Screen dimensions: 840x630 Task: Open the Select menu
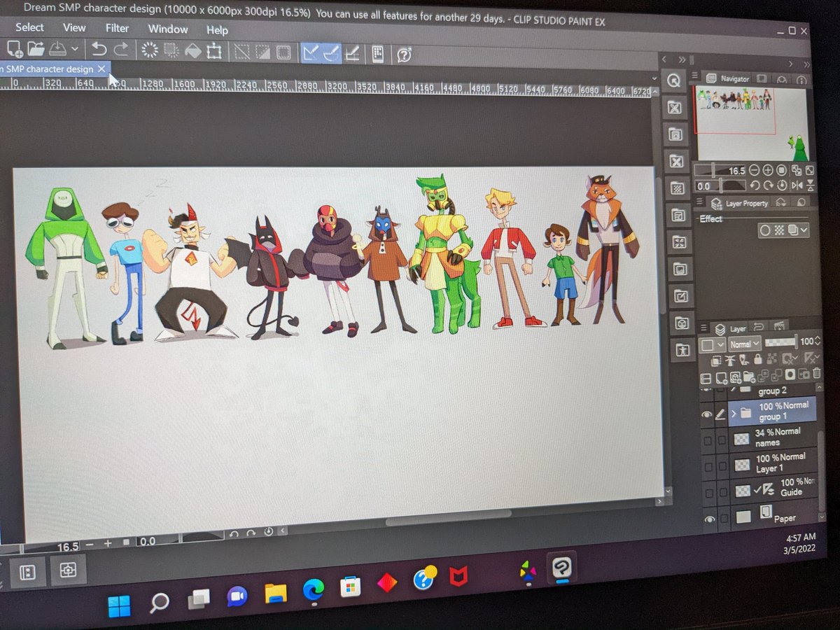point(29,27)
